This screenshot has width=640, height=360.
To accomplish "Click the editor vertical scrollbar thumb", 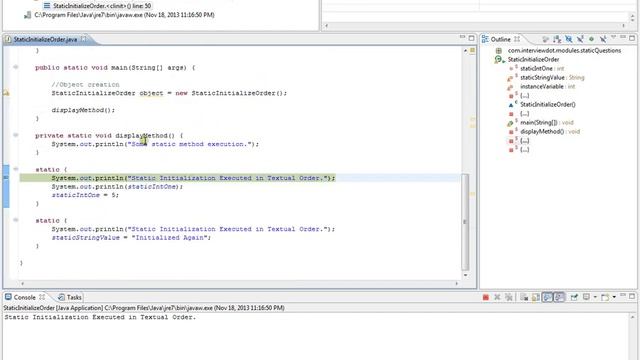I will coord(465,222).
